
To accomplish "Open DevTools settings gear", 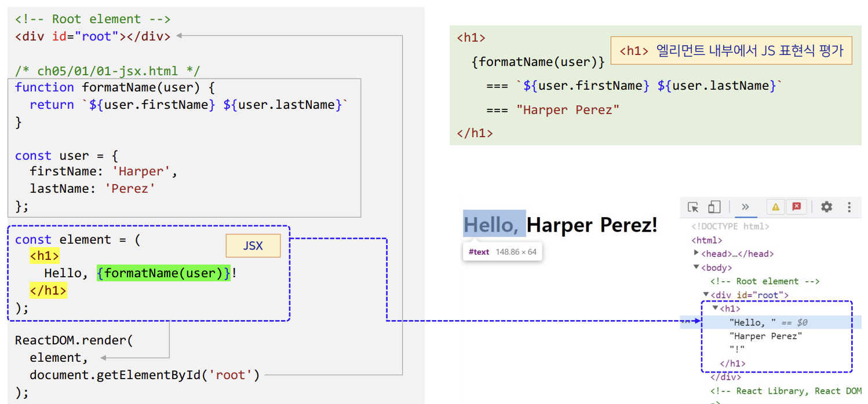I will click(827, 207).
